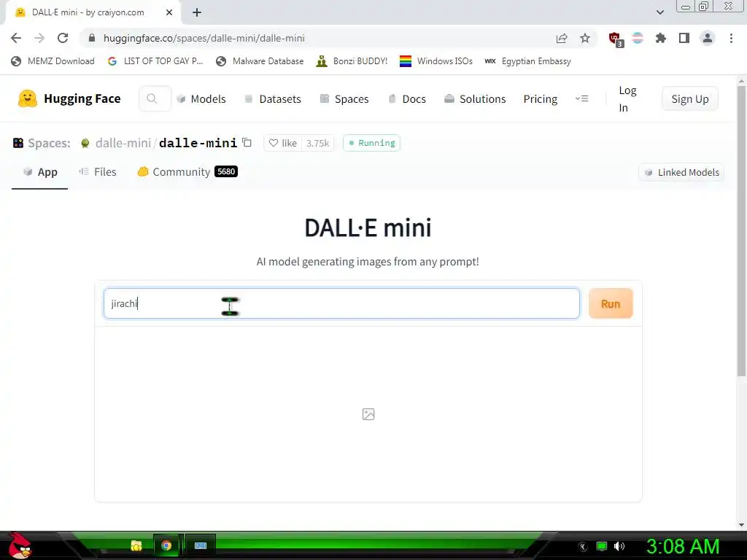
Task: Open network monitor tray icon
Action: click(x=602, y=546)
